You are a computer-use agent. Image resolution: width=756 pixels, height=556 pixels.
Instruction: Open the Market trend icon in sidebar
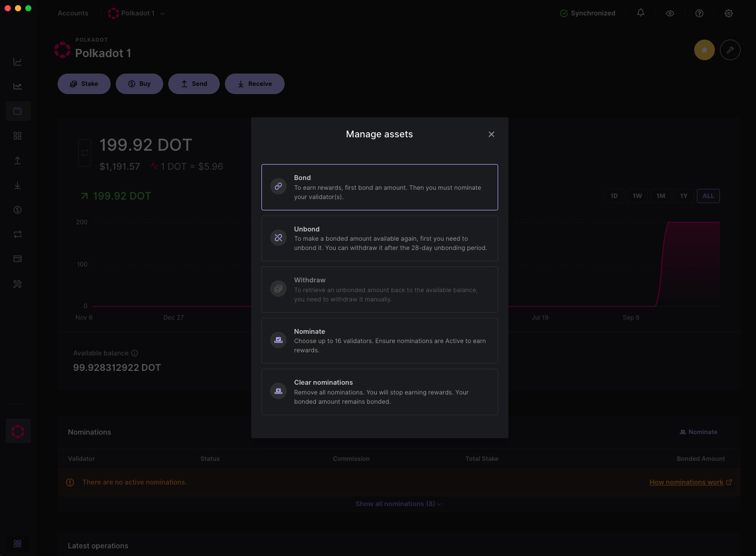17,86
